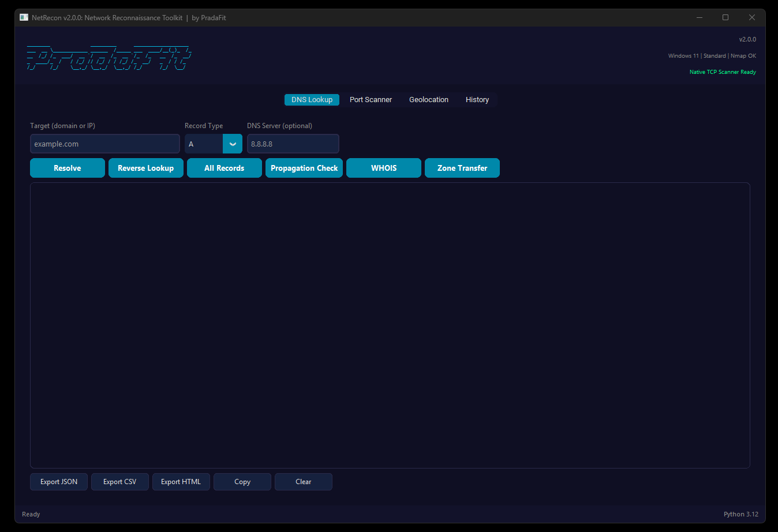The height and width of the screenshot is (532, 778).
Task: Show the History tab
Action: 477,100
